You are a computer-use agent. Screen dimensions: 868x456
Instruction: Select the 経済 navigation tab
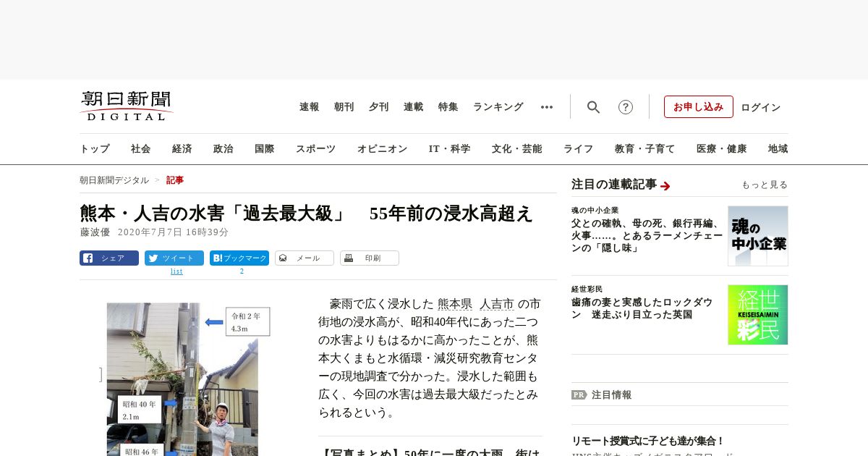coord(182,149)
